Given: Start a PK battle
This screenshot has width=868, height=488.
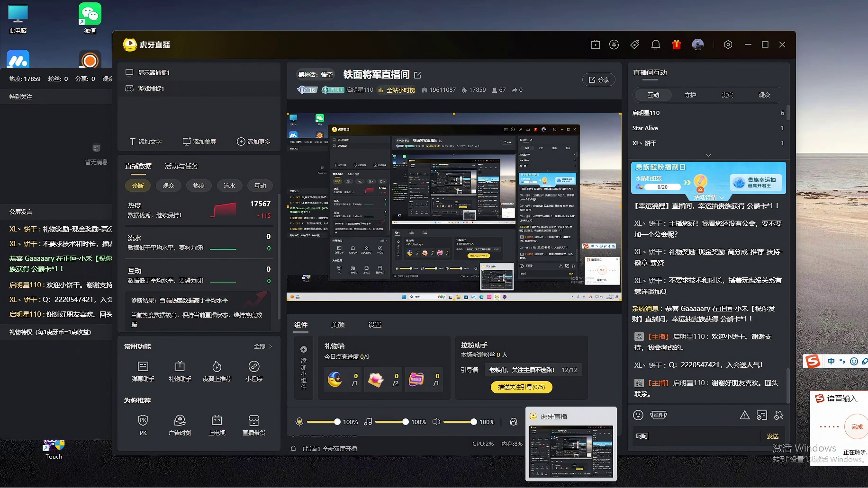Looking at the screenshot, I should [x=143, y=425].
